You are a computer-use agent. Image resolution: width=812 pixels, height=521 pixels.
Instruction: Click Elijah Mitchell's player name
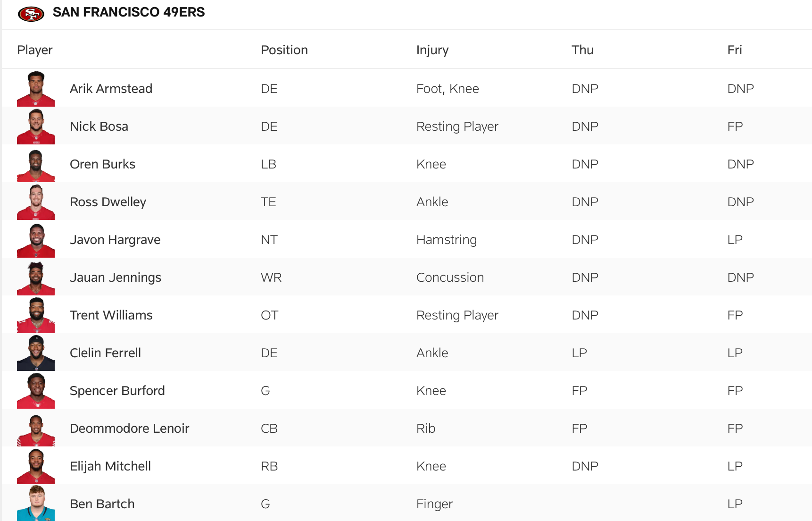coord(110,466)
